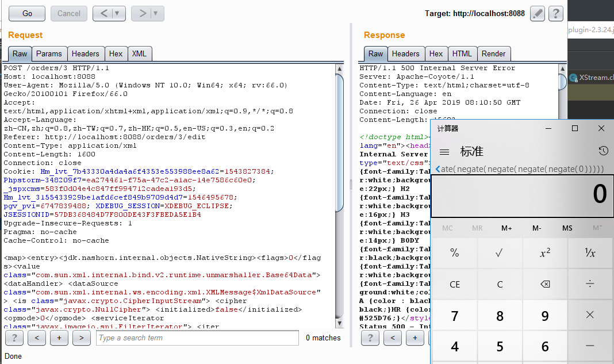The image size is (614, 364).
Task: Open the calculator hamburger menu
Action: (x=444, y=152)
